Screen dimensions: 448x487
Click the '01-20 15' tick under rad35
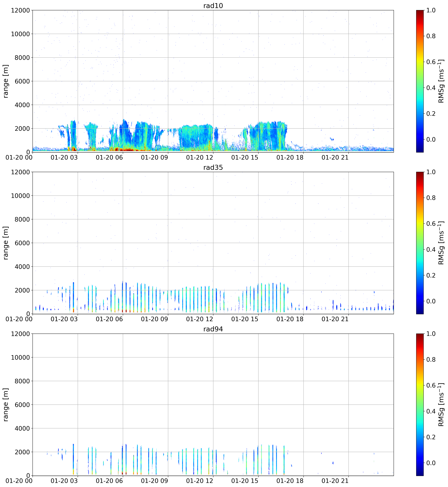245,319
